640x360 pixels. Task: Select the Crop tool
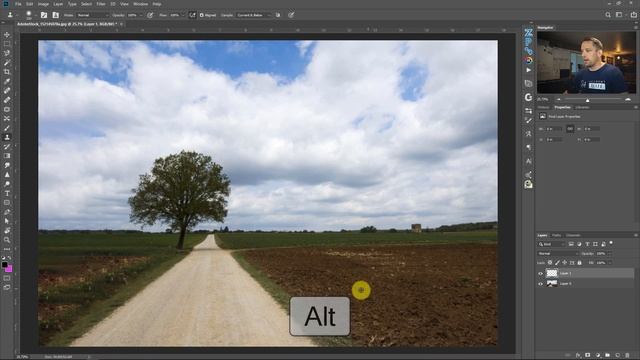[7, 72]
